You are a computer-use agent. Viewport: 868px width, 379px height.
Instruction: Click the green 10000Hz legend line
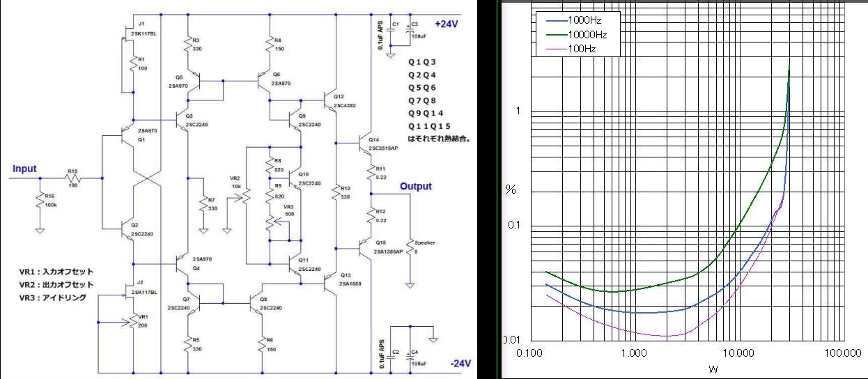556,35
